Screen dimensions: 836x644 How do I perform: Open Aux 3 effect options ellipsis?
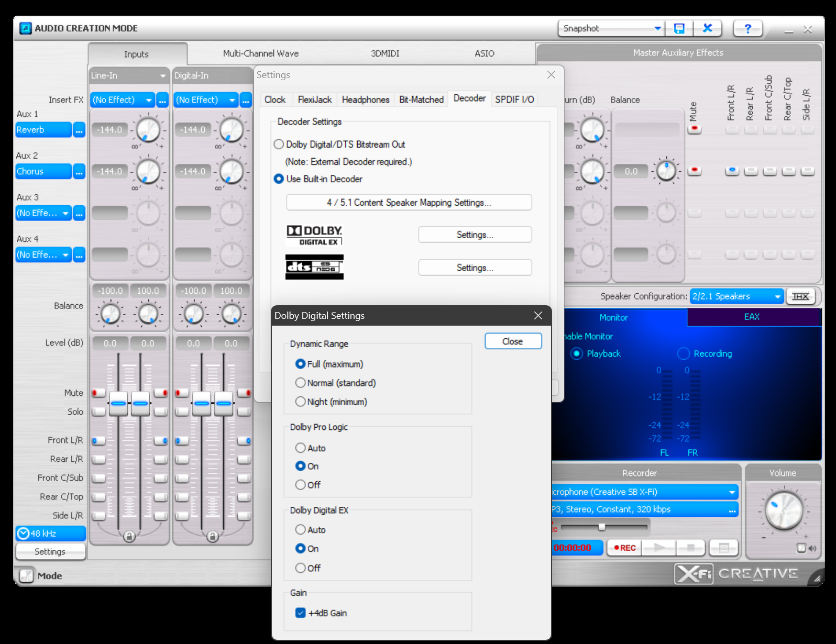click(x=79, y=213)
